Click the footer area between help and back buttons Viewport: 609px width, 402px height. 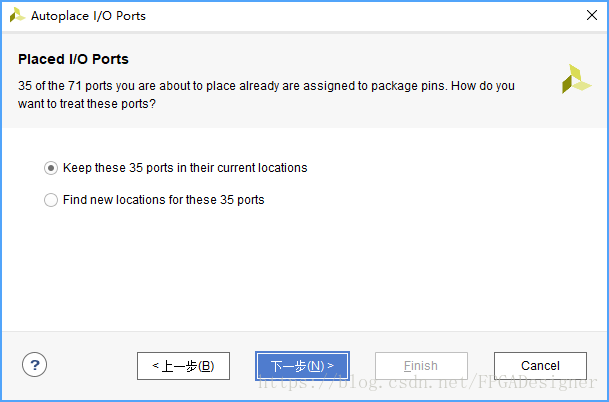pyautogui.click(x=92, y=366)
